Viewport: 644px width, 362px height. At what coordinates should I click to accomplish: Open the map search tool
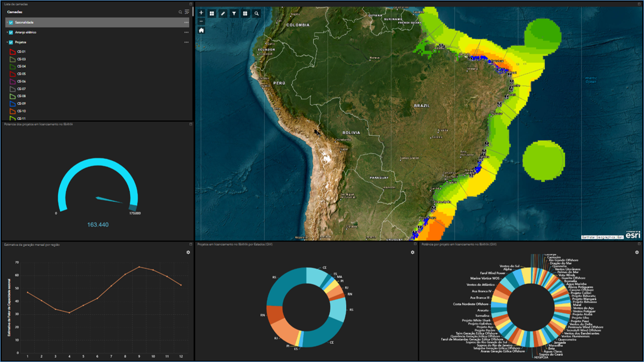[256, 13]
